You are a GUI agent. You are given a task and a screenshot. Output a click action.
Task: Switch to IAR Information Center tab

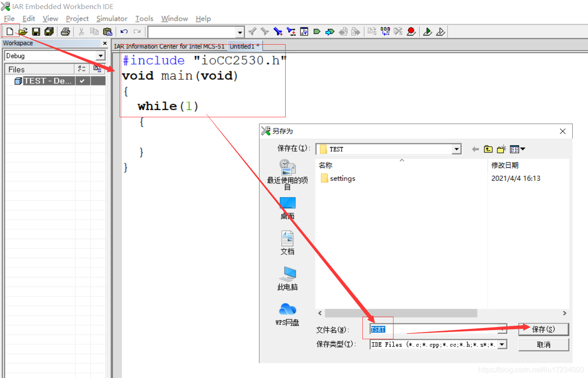[x=169, y=46]
